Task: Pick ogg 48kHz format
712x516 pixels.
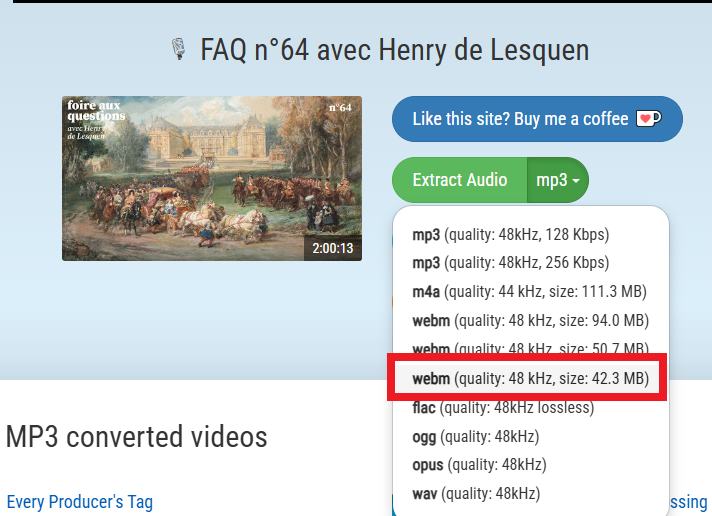Action: [475, 437]
